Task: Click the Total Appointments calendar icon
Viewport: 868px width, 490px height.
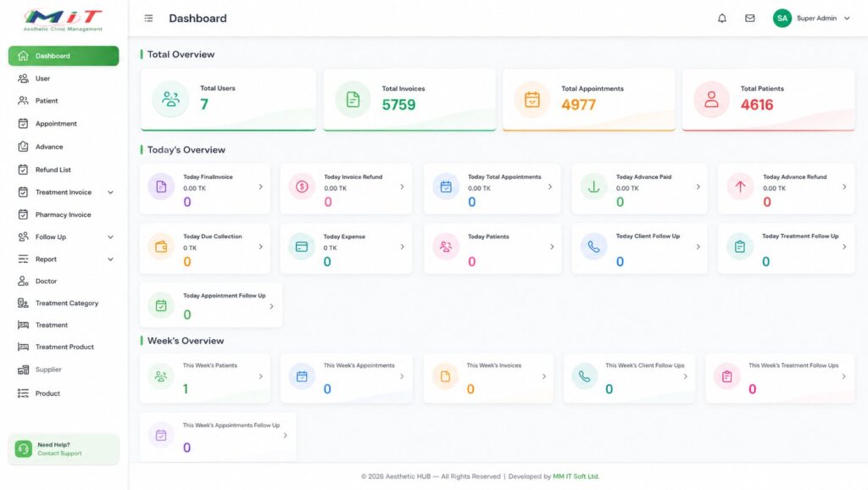Action: (532, 100)
